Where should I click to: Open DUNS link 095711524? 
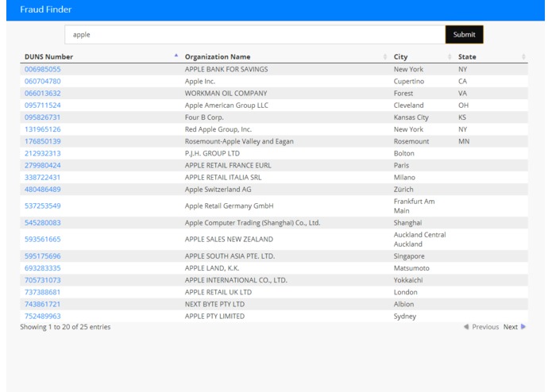tap(43, 105)
